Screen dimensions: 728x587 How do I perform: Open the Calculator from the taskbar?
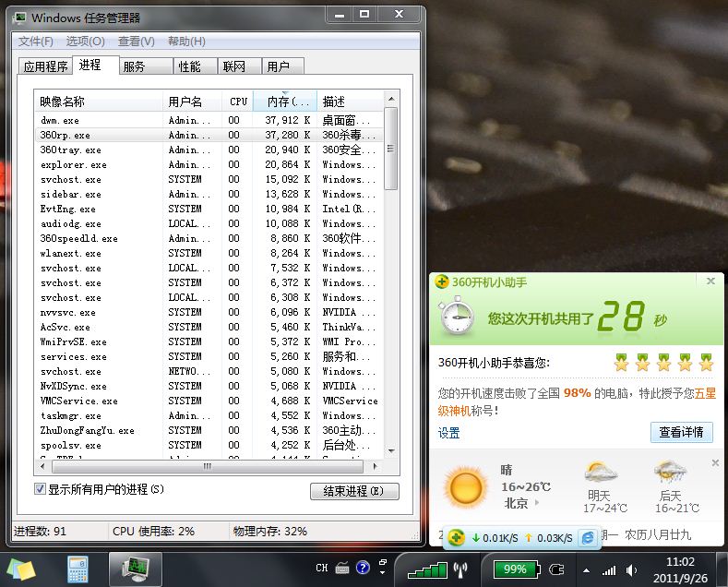(x=77, y=568)
